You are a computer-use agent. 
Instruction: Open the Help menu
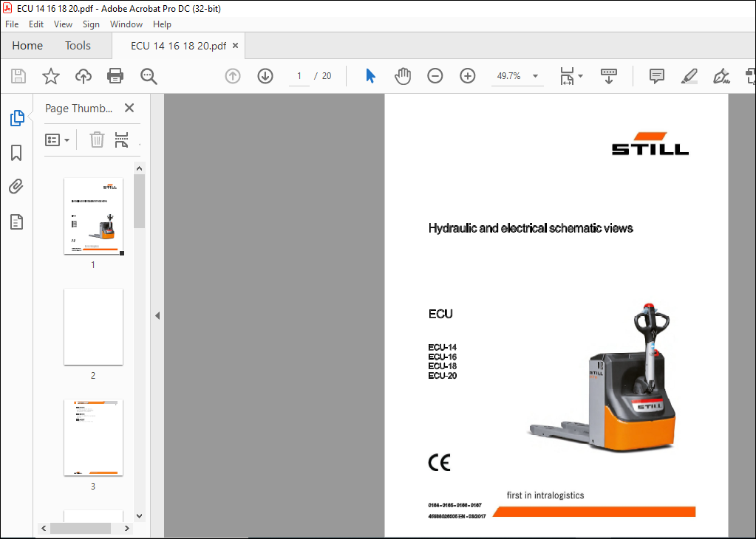[162, 24]
